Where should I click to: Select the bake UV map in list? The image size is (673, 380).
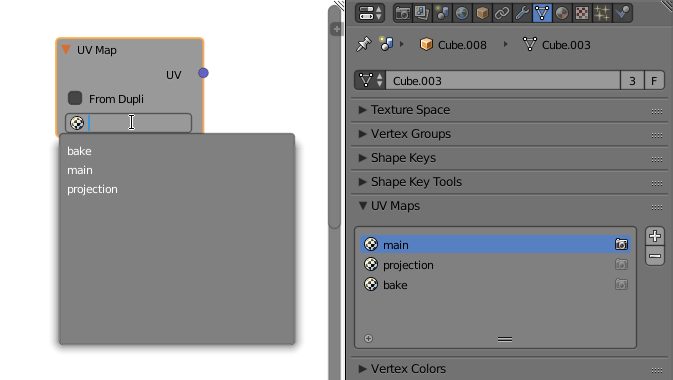pos(495,285)
